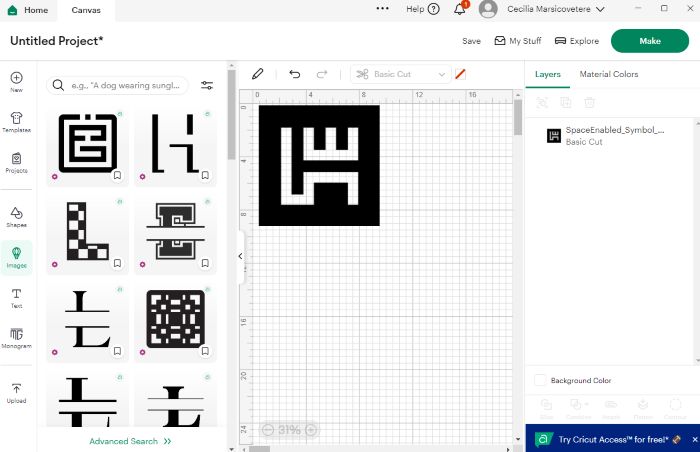Switch to the Material Colors tab
This screenshot has width=700, height=452.
(x=608, y=74)
